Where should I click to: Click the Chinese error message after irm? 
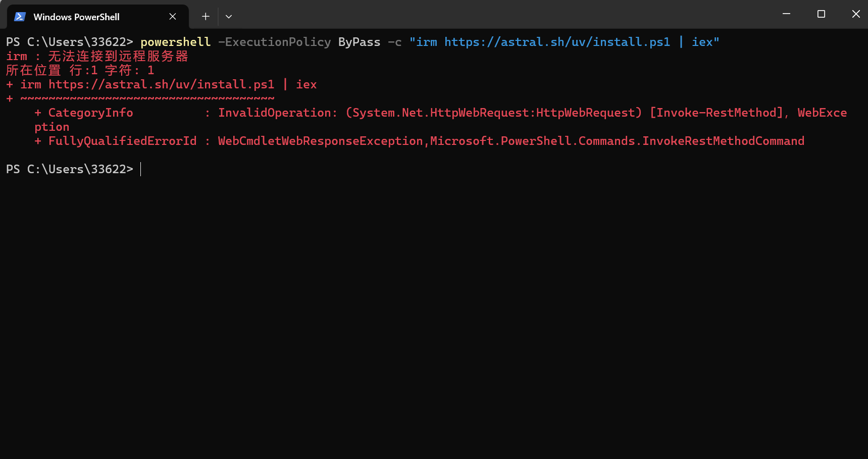(x=118, y=56)
